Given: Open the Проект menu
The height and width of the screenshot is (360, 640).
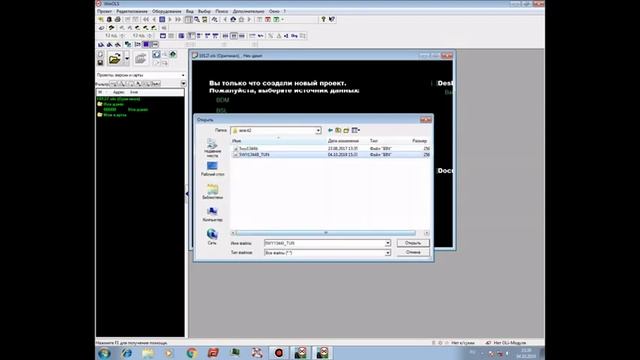Looking at the screenshot, I should pyautogui.click(x=104, y=11).
